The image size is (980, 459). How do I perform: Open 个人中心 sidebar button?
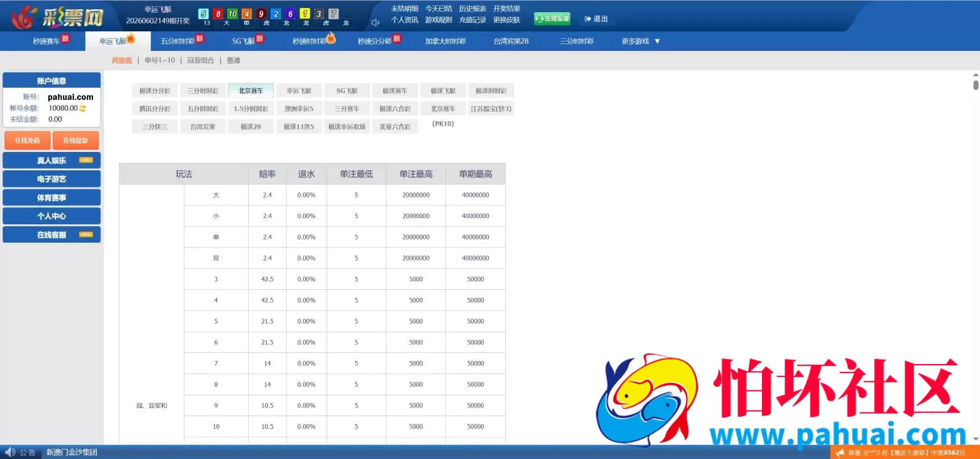point(51,216)
